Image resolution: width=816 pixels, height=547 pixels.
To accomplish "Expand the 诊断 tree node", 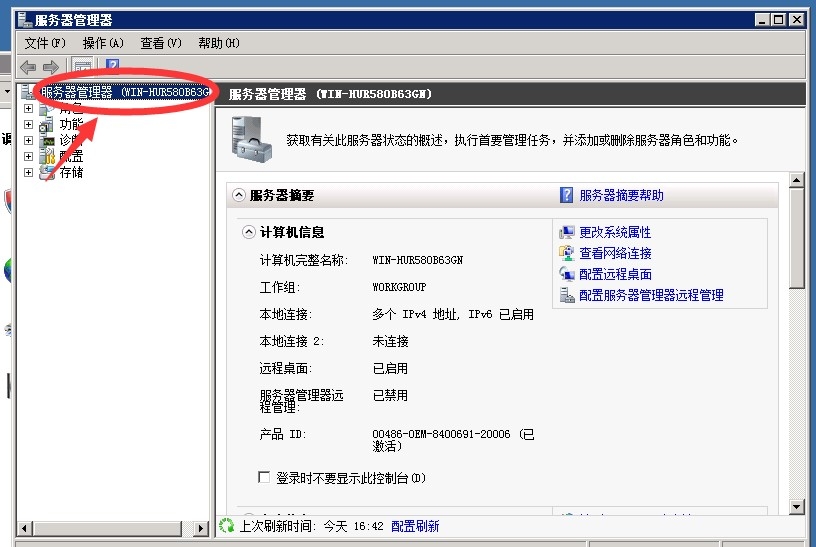I will coord(29,141).
